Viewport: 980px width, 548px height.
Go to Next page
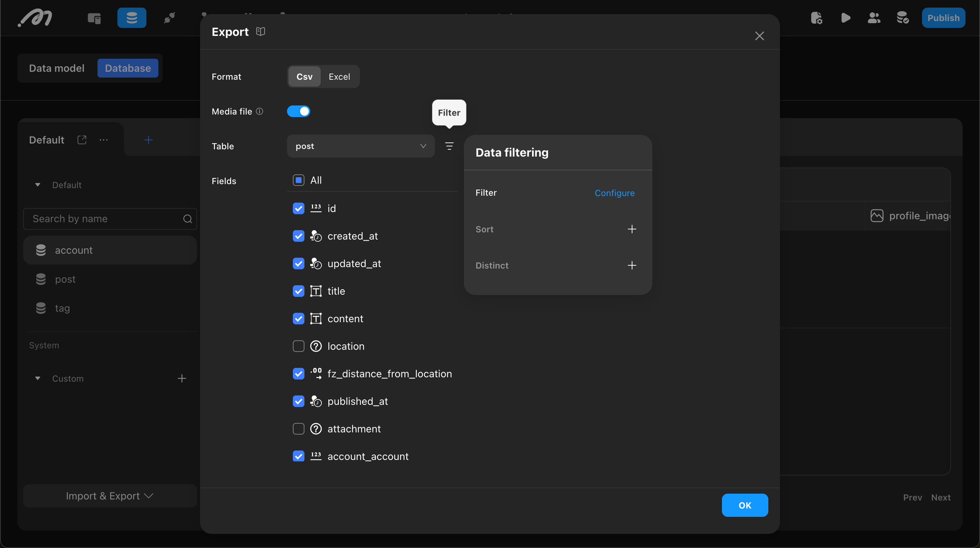coord(941,497)
